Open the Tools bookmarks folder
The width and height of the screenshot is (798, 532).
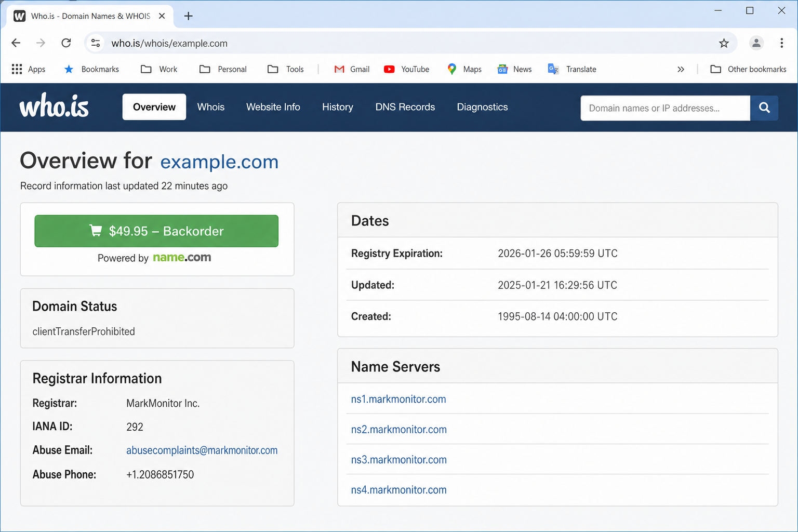click(286, 69)
